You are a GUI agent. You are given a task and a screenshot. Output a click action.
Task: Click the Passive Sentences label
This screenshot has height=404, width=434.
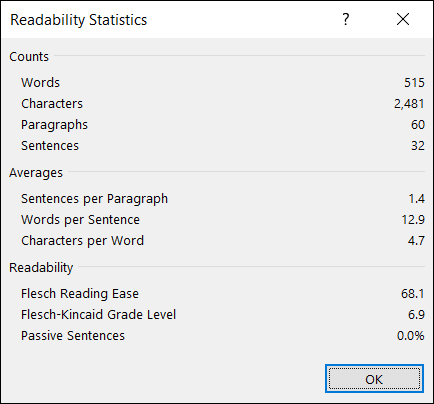(x=73, y=336)
